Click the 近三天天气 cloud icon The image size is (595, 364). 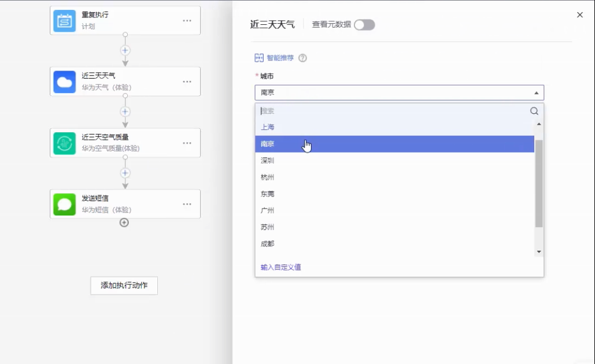(x=65, y=82)
